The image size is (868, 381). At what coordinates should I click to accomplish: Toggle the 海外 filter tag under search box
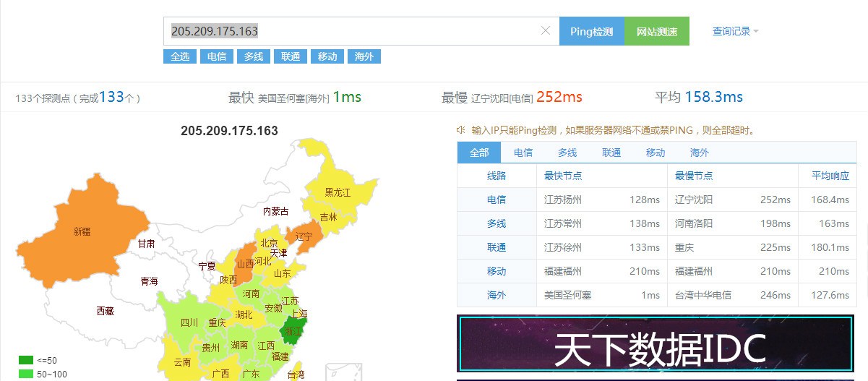click(364, 56)
